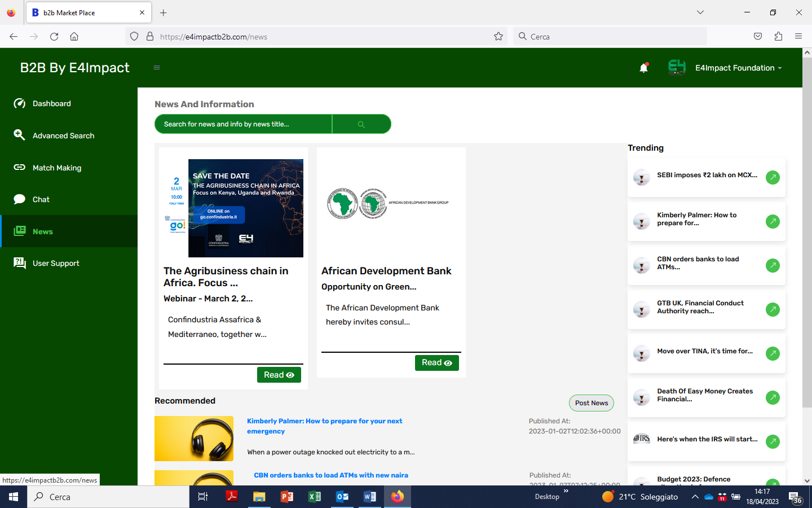Viewport: 812px width, 508px height.
Task: Click the B2B By E4Impact brand title
Action: [75, 68]
